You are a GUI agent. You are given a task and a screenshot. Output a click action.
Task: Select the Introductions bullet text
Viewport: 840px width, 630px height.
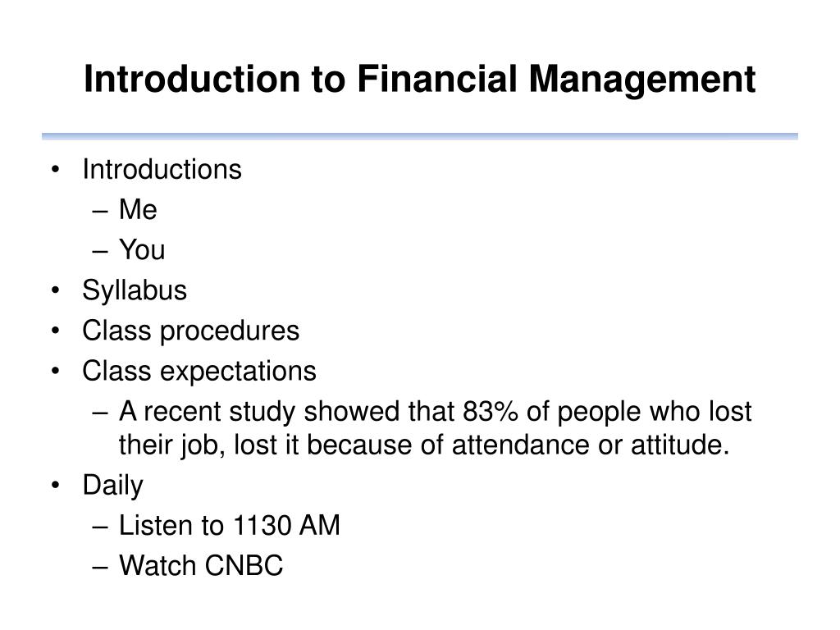(162, 170)
